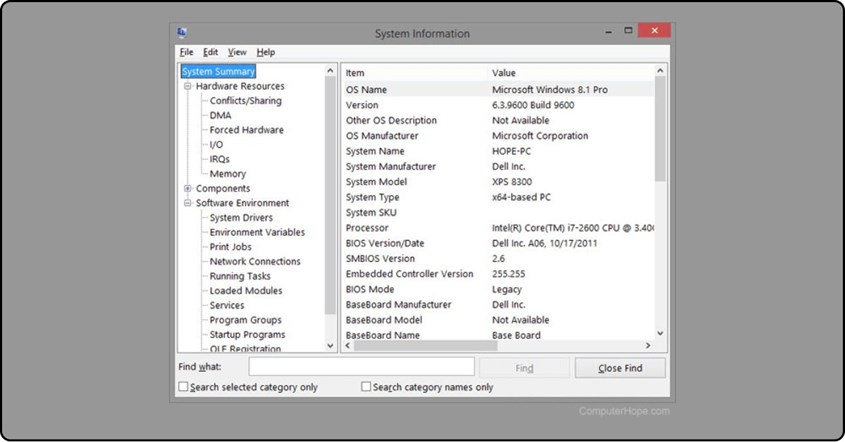Click horizontal scrollbar left arrow
Image resolution: width=845 pixels, height=442 pixels.
[x=348, y=346]
